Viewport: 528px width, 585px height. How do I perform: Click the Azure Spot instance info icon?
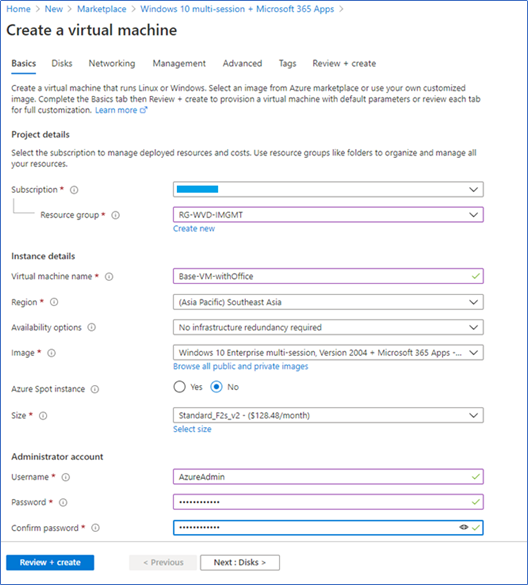(95, 389)
